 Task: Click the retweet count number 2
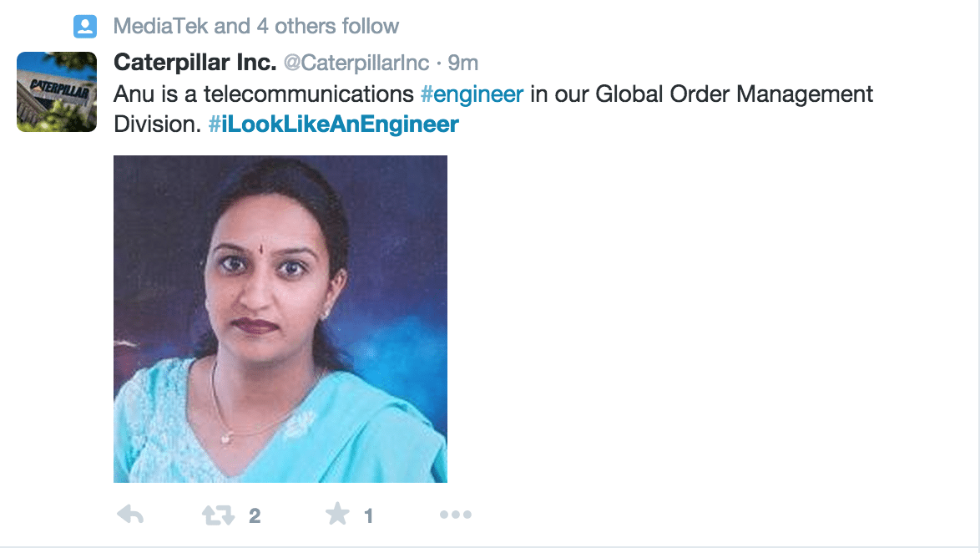(x=255, y=516)
